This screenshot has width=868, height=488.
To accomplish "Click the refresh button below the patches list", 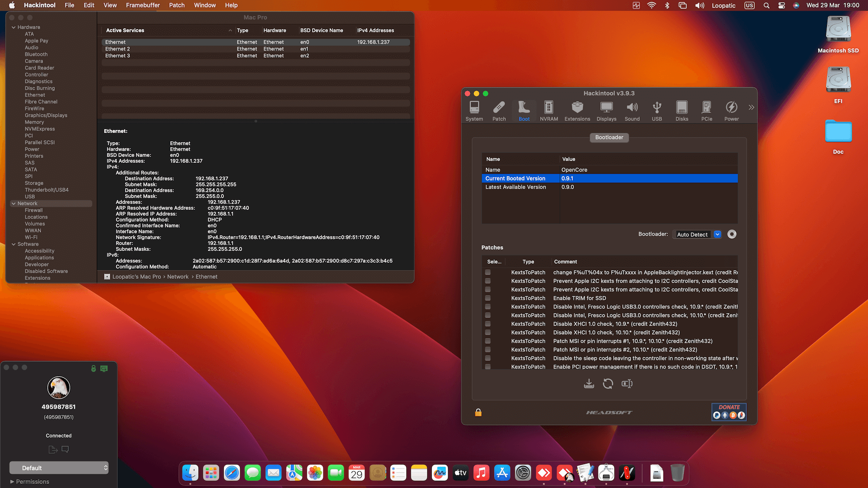I will point(608,383).
